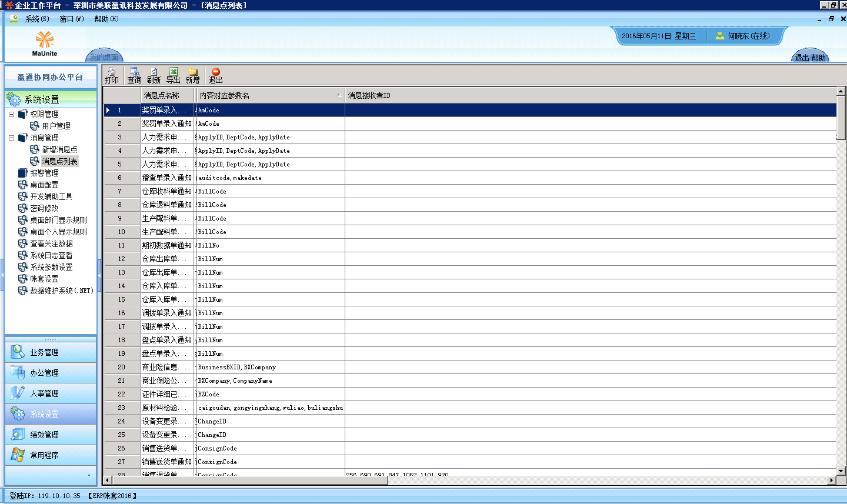Screen dimensions: 847x504
Task: Sort by 内容对应参数名 column header
Action: 271,95
